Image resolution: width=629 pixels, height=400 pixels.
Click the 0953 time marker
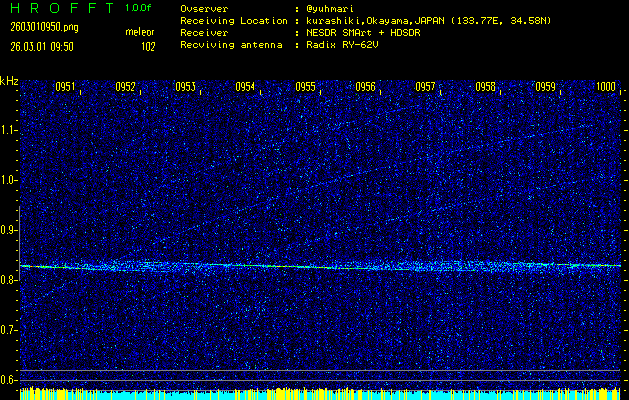click(185, 87)
